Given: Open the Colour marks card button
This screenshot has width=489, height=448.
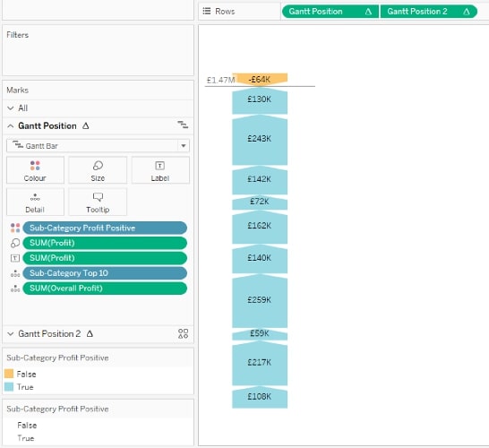Looking at the screenshot, I should click(x=35, y=170).
